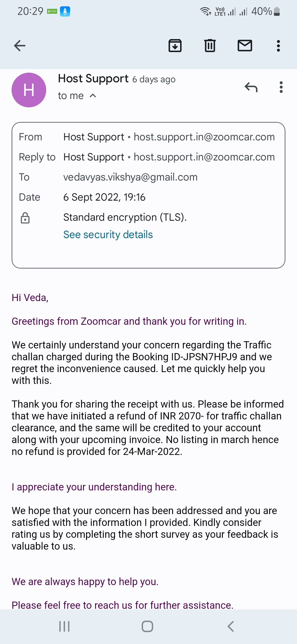Viewport: 297px width, 644px height.
Task: Collapse recipient details next to "to me"
Action: 93,96
